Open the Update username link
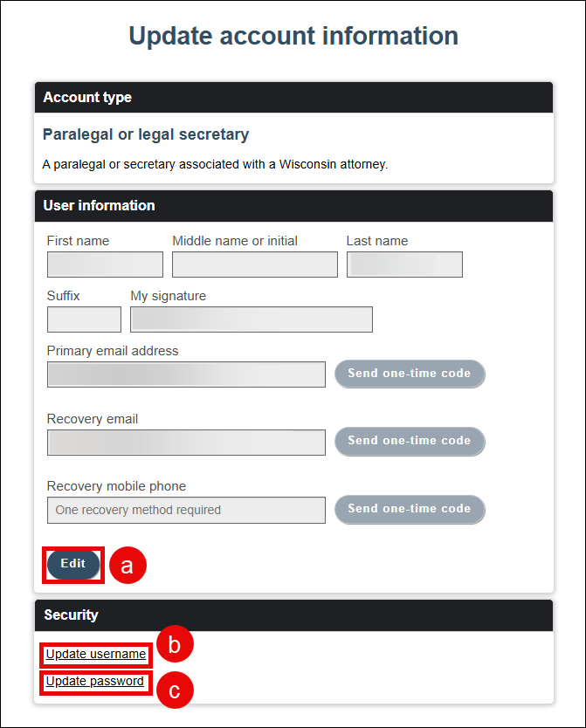Image resolution: width=586 pixels, height=728 pixels. click(x=96, y=654)
